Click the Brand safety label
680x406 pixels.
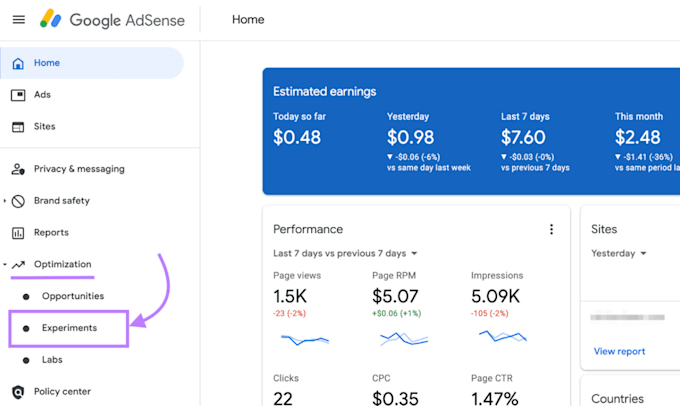(62, 200)
